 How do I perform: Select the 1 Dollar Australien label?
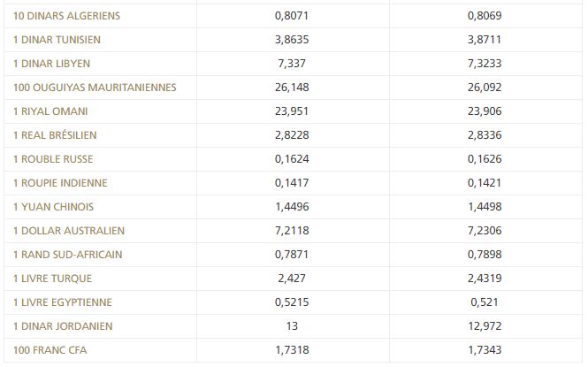[70, 231]
